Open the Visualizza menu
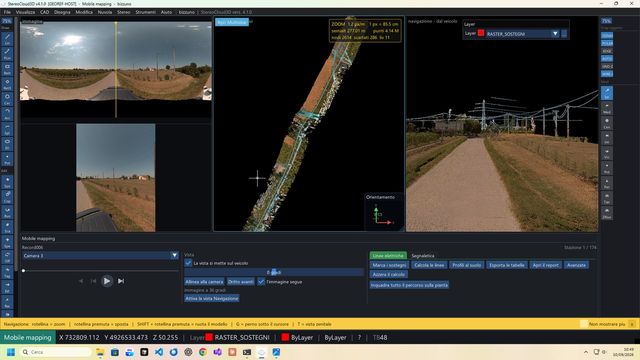 (x=25, y=12)
